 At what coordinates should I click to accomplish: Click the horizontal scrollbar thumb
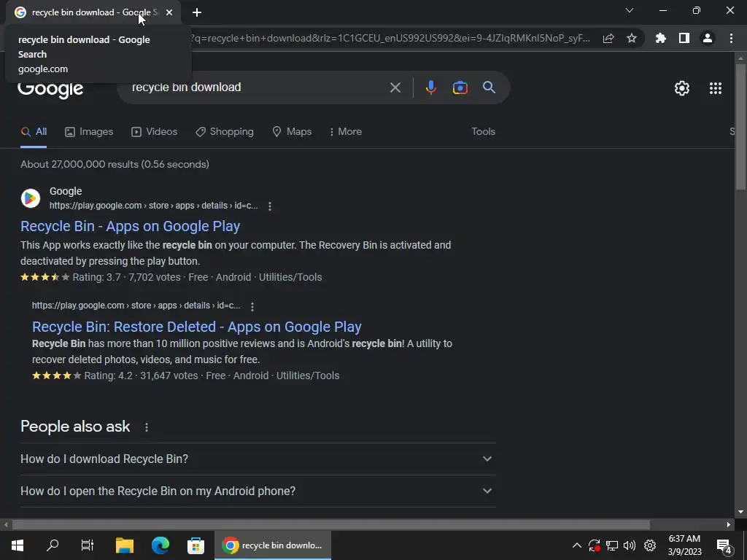pos(331,525)
